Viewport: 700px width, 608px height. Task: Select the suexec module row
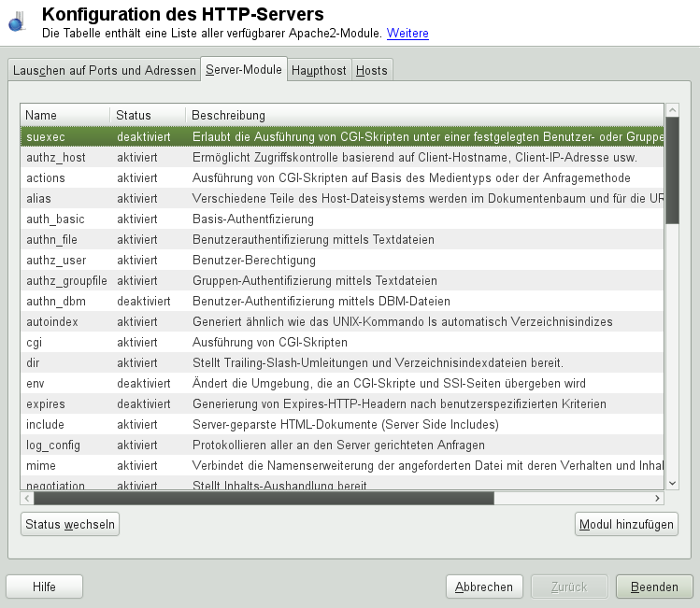342,136
